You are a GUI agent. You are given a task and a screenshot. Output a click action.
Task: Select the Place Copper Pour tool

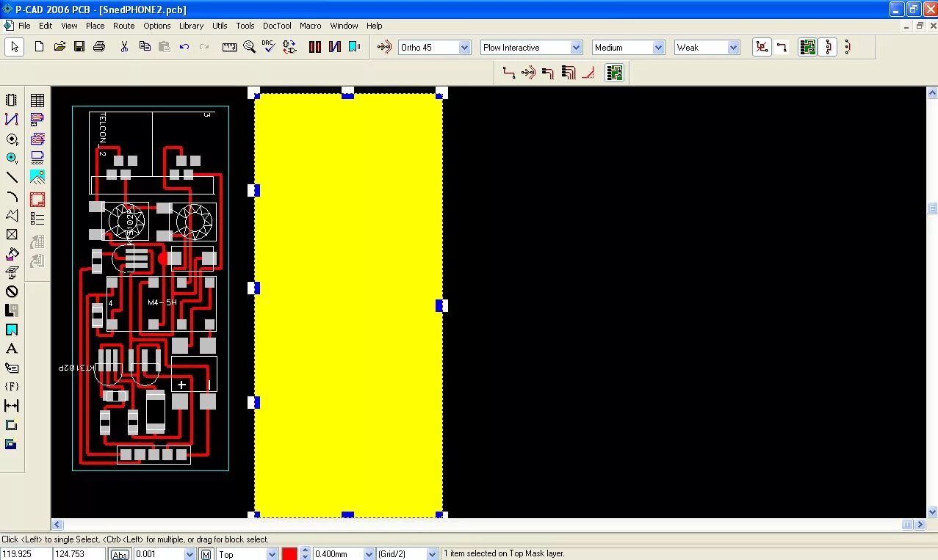pos(12,253)
